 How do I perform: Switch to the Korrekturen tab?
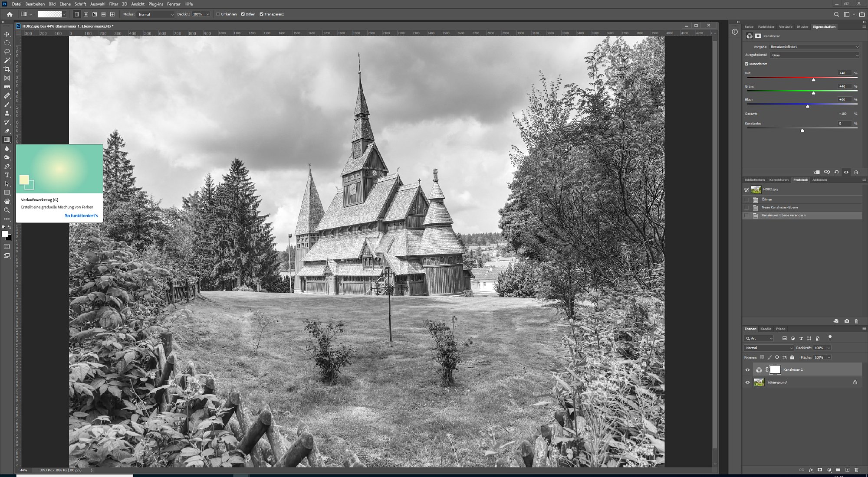point(779,180)
